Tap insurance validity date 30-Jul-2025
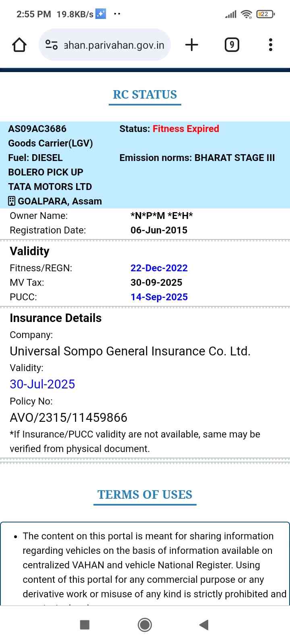The height and width of the screenshot is (644, 290). click(42, 384)
